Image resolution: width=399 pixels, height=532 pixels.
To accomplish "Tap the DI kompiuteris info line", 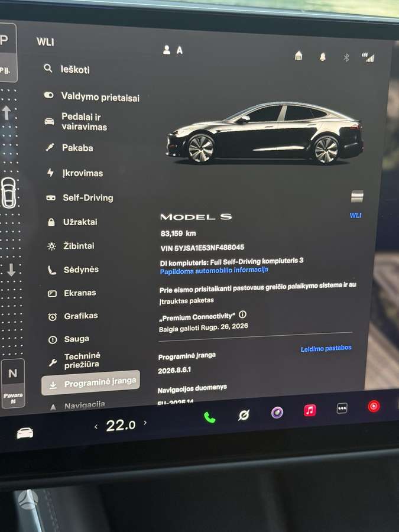I will (232, 262).
